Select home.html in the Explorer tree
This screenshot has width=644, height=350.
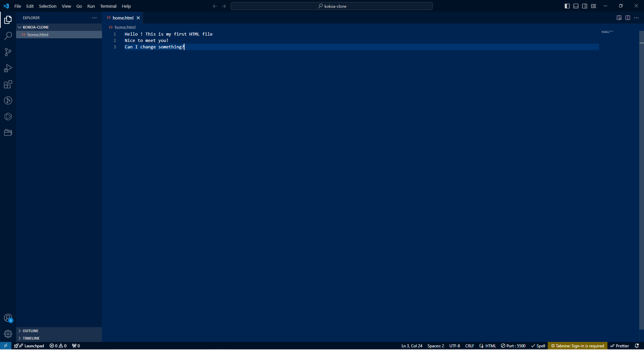pyautogui.click(x=59, y=35)
